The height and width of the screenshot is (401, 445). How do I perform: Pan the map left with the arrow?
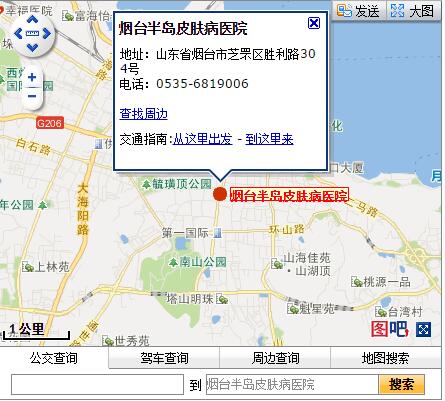pos(18,33)
